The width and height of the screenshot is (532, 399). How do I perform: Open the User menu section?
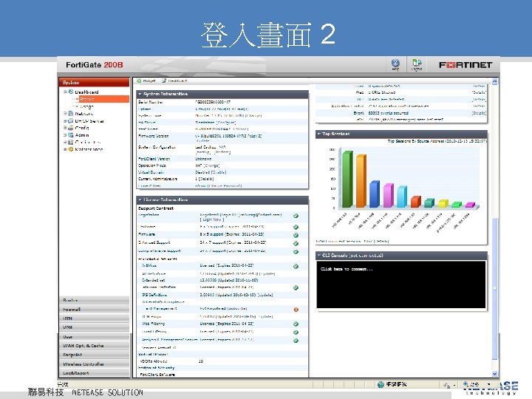click(95, 337)
